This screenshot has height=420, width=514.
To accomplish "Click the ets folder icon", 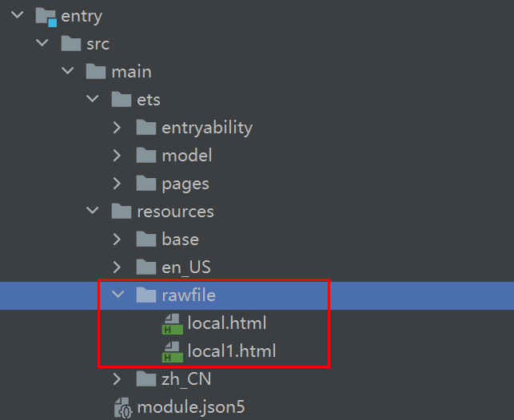I will (x=122, y=100).
